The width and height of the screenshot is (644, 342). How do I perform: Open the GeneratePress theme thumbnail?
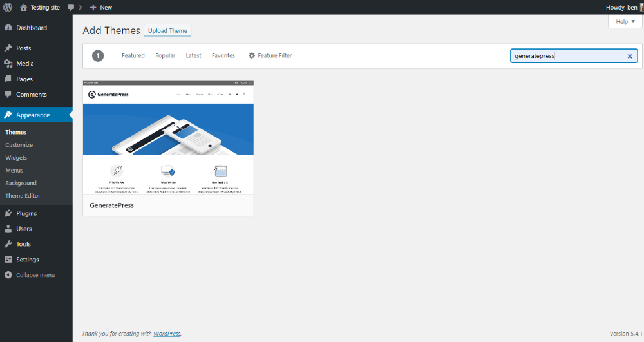(168, 137)
